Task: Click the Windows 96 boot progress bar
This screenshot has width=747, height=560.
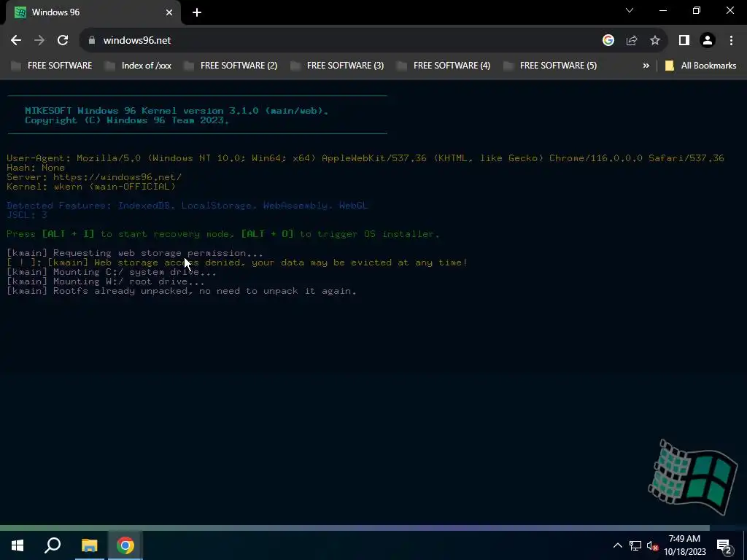Action: coord(355,528)
